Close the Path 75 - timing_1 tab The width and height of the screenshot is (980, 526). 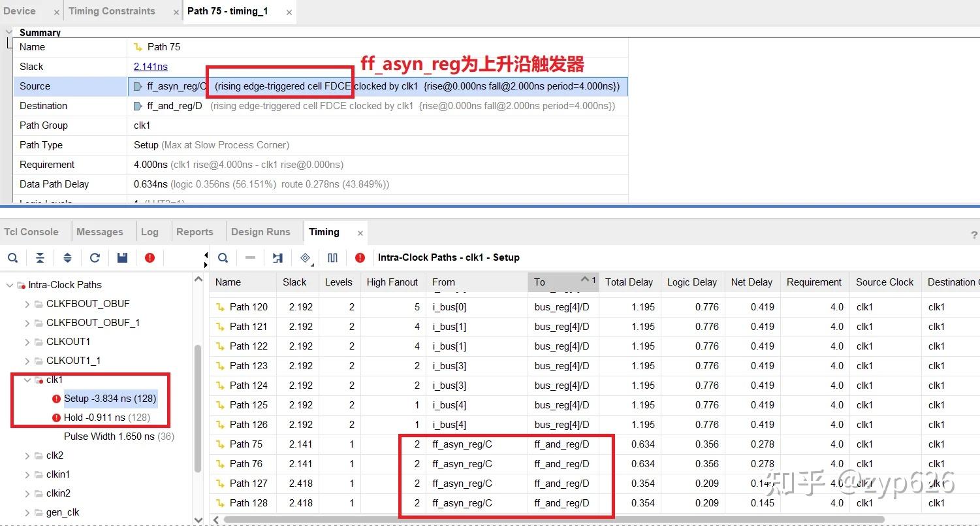[289, 12]
